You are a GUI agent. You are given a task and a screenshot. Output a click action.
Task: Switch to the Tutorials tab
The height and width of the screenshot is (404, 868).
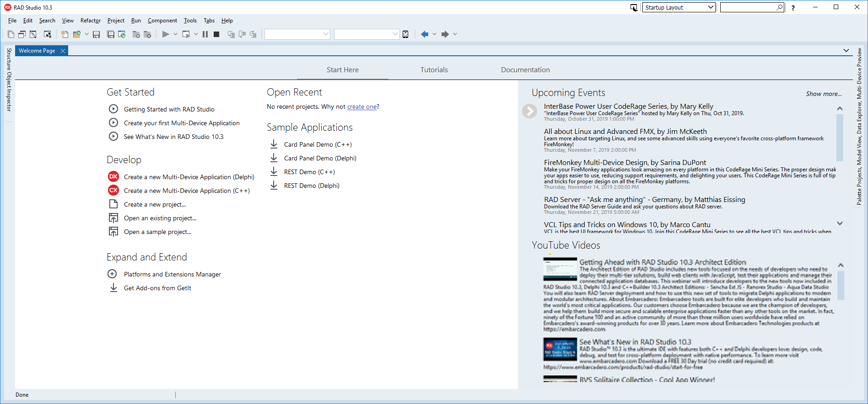click(x=434, y=70)
